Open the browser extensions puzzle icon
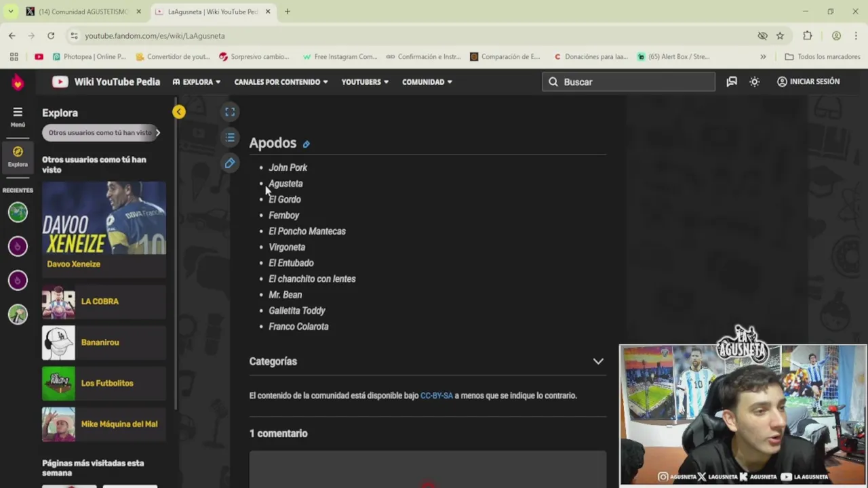Image resolution: width=868 pixels, height=488 pixels. click(x=808, y=36)
